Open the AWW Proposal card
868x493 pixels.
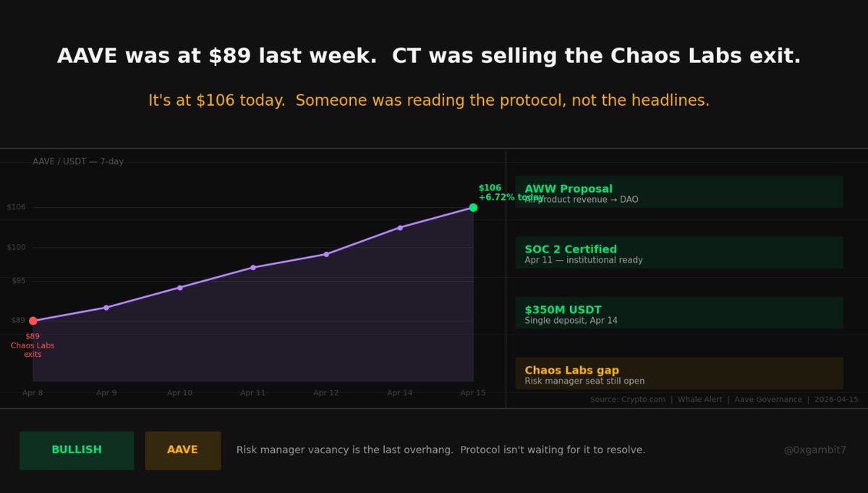coord(678,193)
